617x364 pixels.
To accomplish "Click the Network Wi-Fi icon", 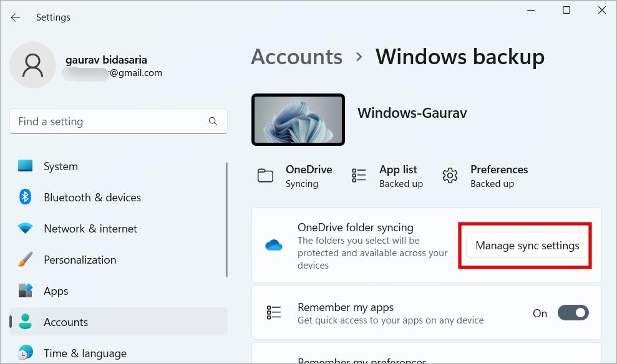I will click(25, 228).
